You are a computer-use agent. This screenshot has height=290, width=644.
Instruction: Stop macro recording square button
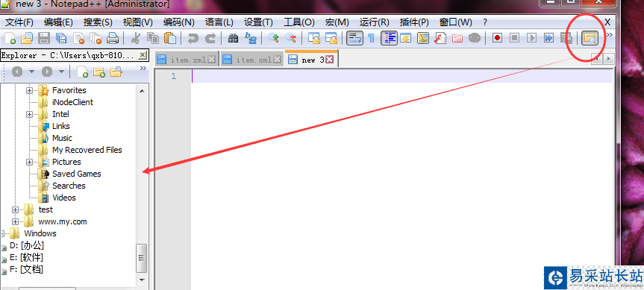click(515, 38)
